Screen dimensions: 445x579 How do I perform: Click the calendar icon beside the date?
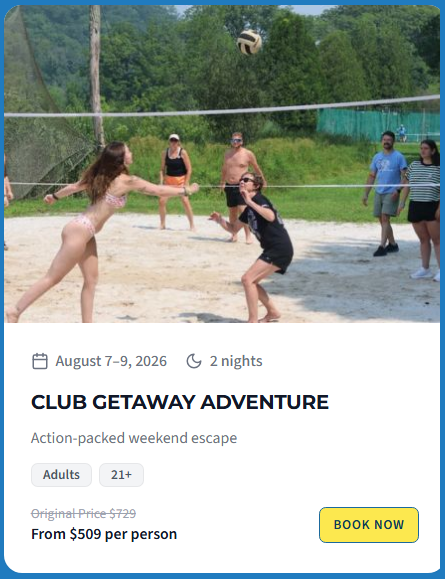click(x=40, y=361)
